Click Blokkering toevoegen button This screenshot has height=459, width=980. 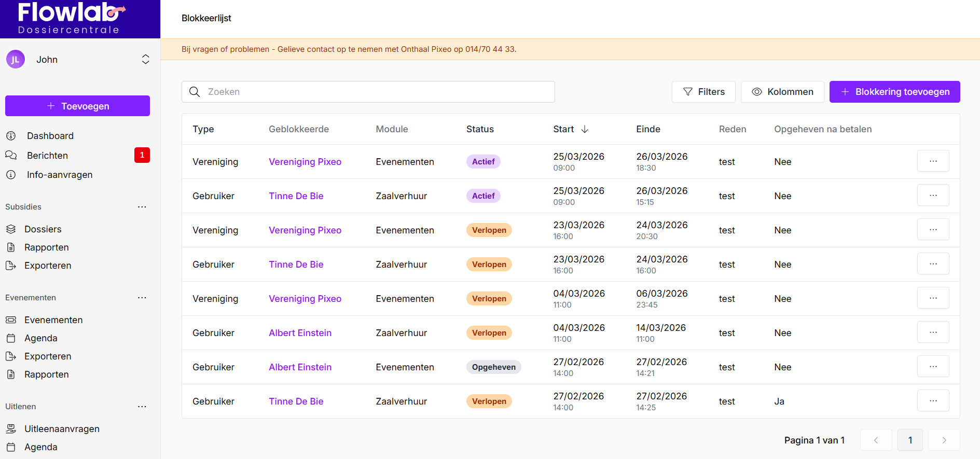pos(894,92)
